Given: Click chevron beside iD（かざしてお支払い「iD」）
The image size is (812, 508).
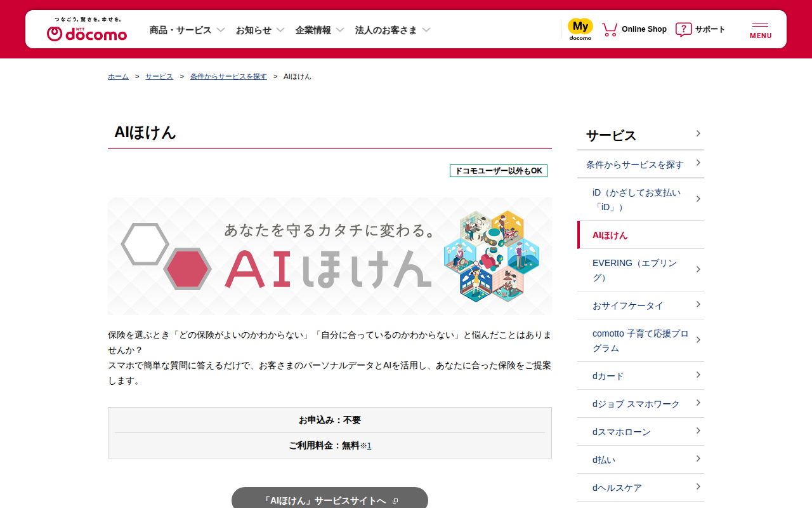Looking at the screenshot, I should coord(698,199).
